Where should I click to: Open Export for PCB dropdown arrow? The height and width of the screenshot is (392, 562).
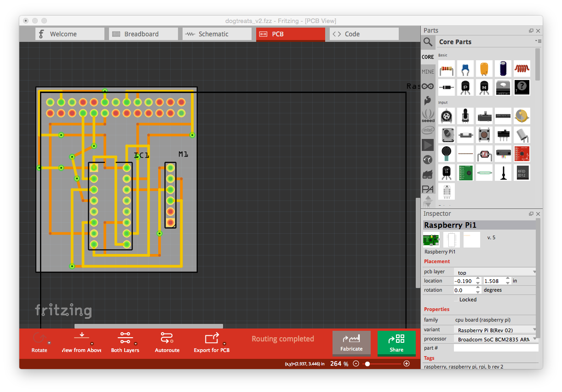[x=224, y=344]
